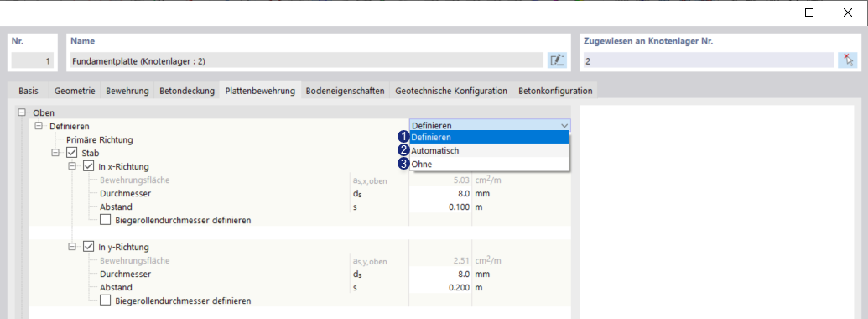Image resolution: width=868 pixels, height=319 pixels.
Task: Click x-Richtung Durchmesser value 8.0
Action: [x=440, y=194]
